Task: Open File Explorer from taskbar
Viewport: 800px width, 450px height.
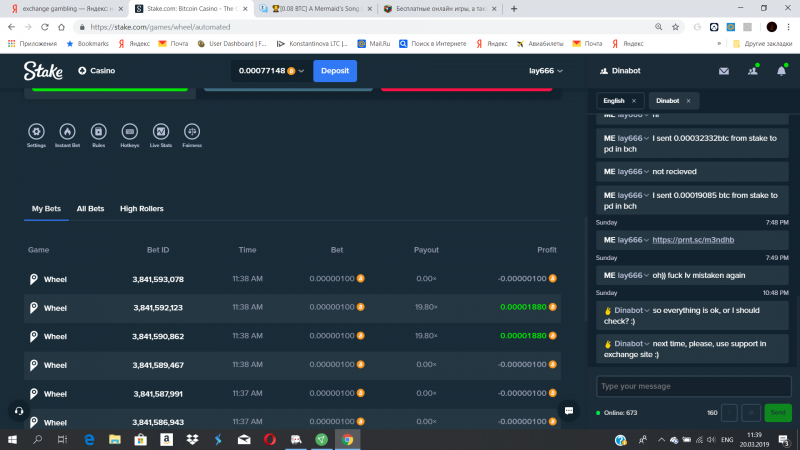Action: click(x=115, y=439)
